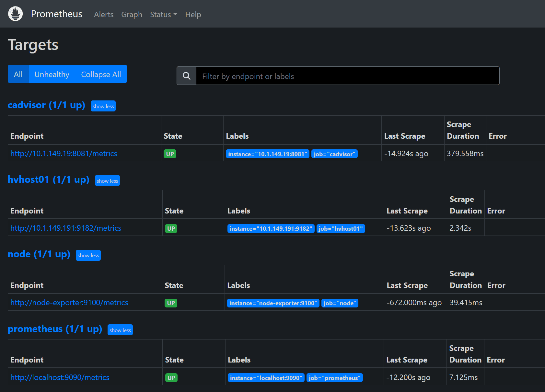Click the hvhost01 group heading
This screenshot has height=392, width=545.
pos(48,179)
